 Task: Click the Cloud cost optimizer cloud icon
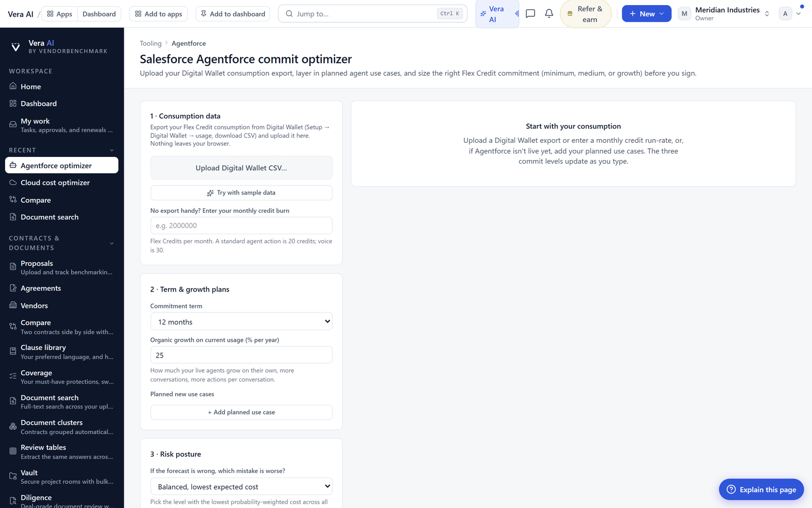(13, 183)
